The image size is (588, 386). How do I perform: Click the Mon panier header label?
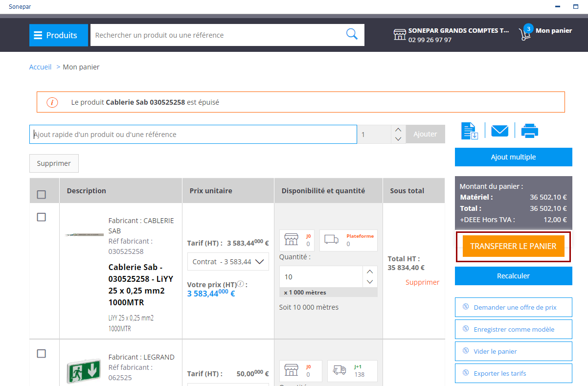coord(554,30)
